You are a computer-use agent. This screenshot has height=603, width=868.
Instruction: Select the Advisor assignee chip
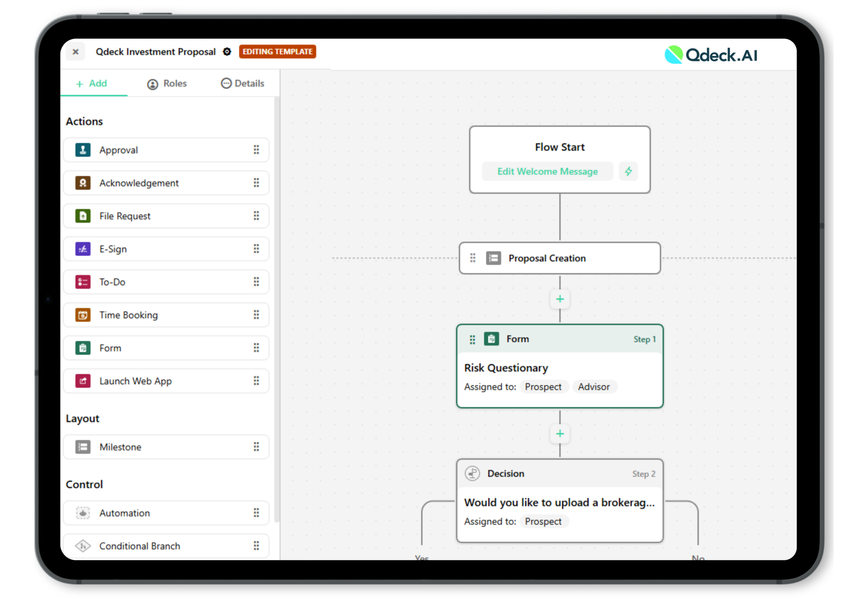coord(594,386)
